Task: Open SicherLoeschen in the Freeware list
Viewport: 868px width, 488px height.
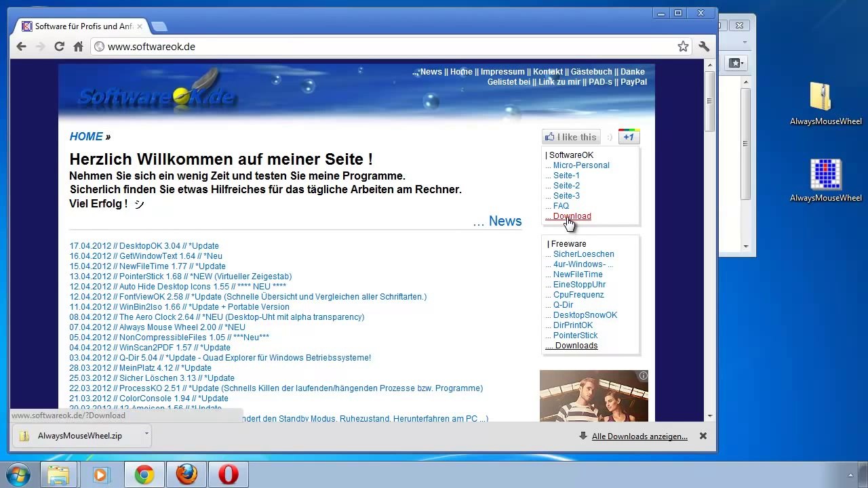Action: (583, 254)
